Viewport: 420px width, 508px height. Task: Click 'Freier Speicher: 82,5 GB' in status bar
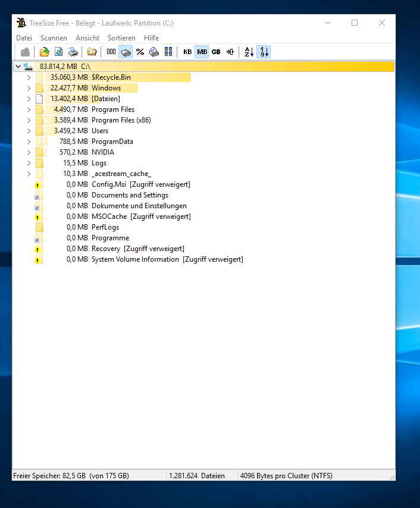pos(49,476)
